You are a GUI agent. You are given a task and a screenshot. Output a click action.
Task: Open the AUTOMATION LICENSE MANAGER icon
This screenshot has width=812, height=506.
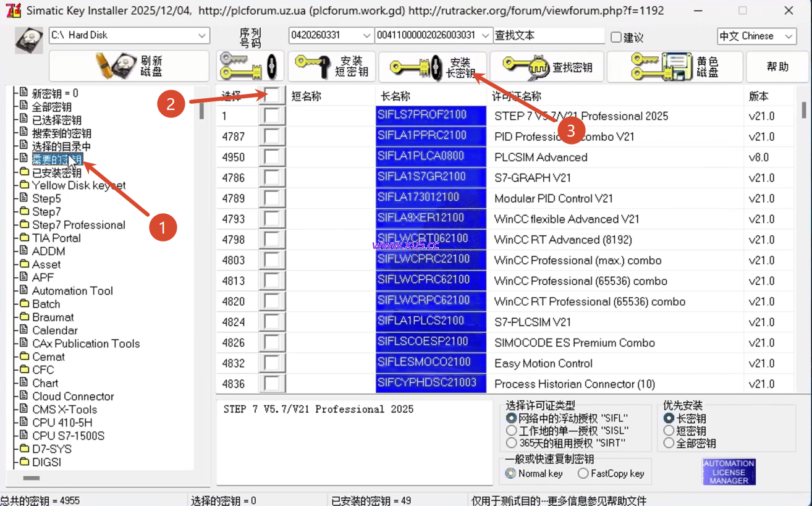[728, 471]
